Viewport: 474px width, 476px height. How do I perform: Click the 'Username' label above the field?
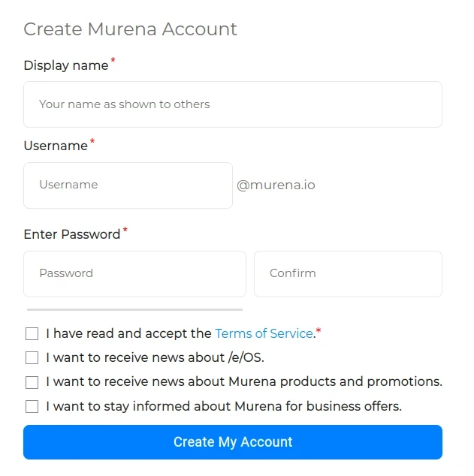[56, 146]
